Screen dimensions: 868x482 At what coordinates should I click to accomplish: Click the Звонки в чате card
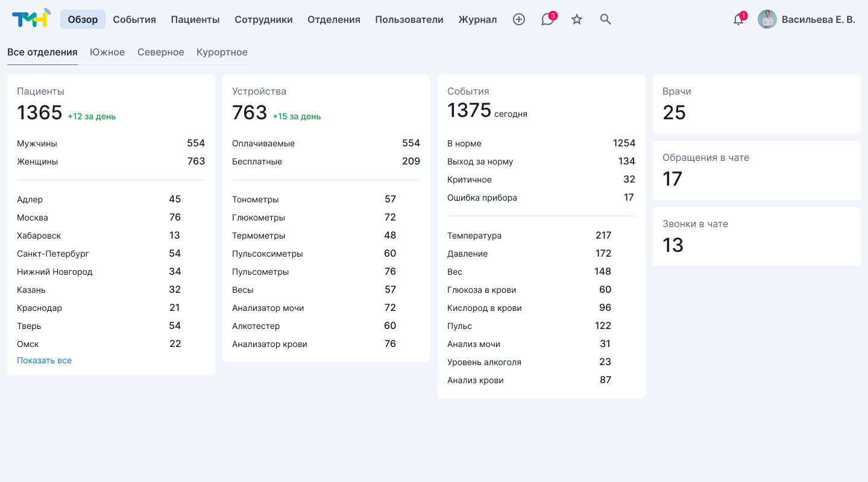[x=756, y=237]
